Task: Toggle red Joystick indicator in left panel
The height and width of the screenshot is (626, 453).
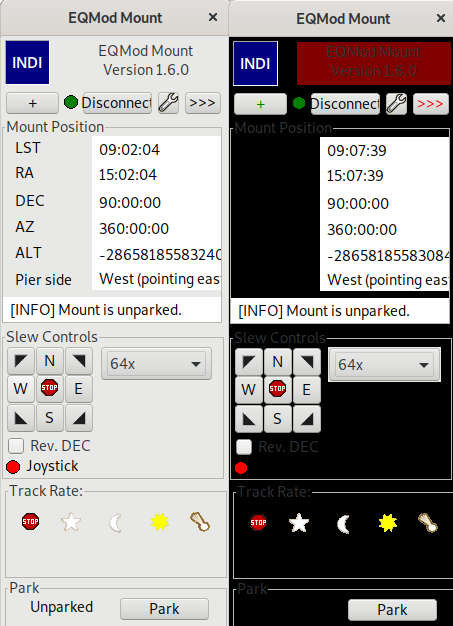Action: 13,466
